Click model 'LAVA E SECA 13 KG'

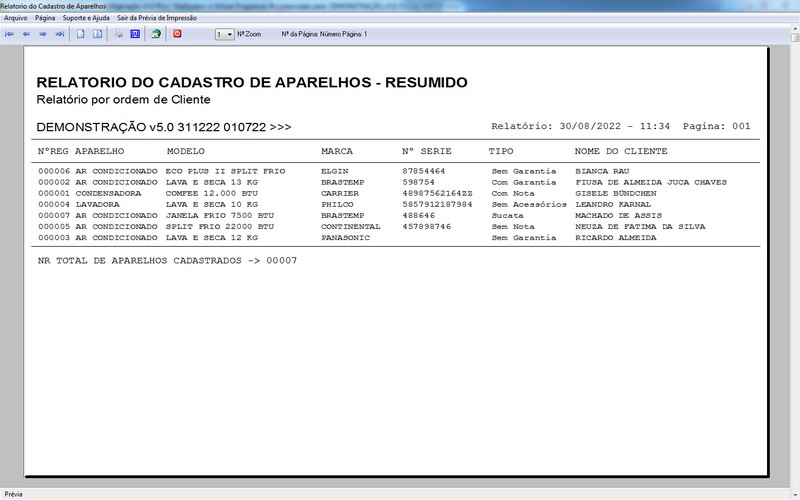click(212, 182)
